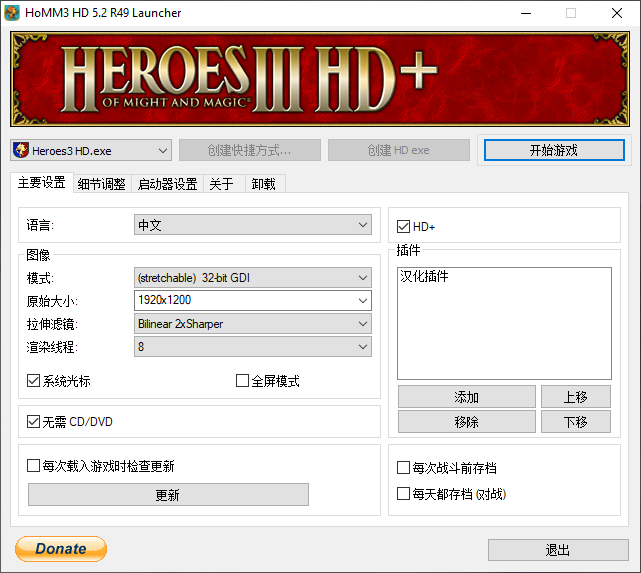Image resolution: width=641 pixels, height=573 pixels.
Task: Toggle the HD+ checkbox
Action: (403, 226)
